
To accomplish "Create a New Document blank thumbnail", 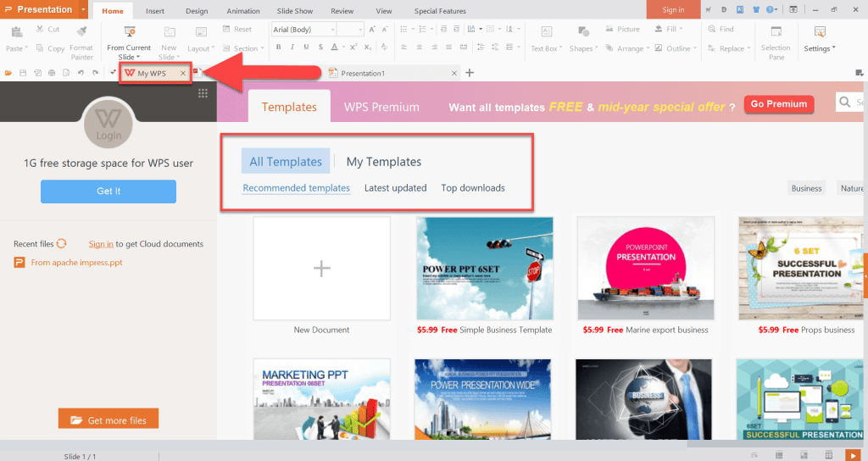I will coord(321,269).
